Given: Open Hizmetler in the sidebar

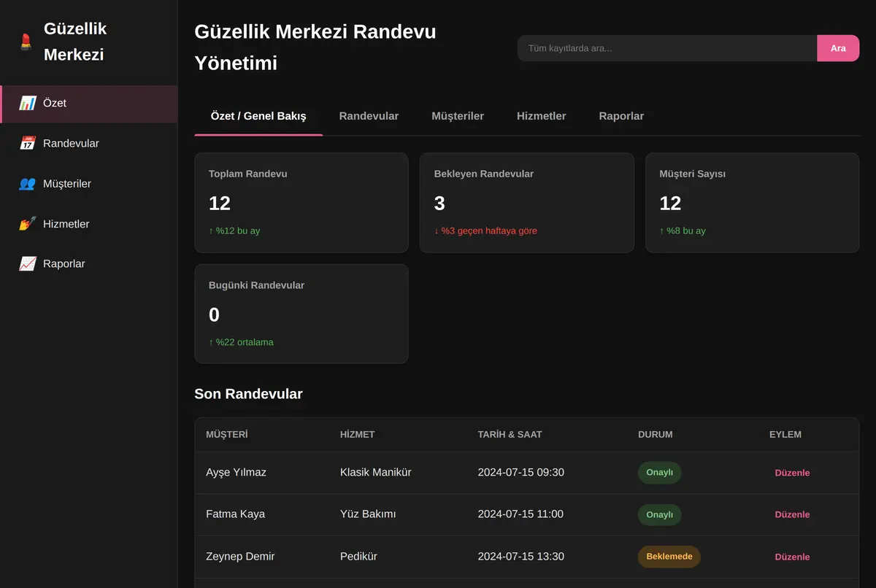Looking at the screenshot, I should coord(88,224).
